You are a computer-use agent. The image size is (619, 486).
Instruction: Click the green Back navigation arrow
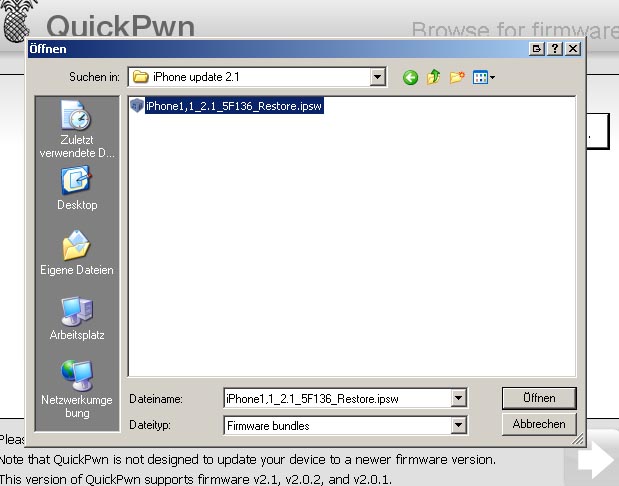coord(410,77)
